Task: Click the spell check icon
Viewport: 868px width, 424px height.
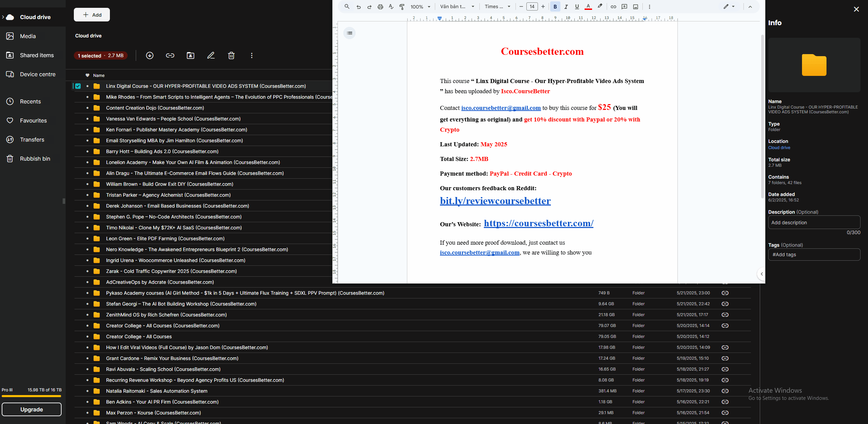Action: (391, 6)
